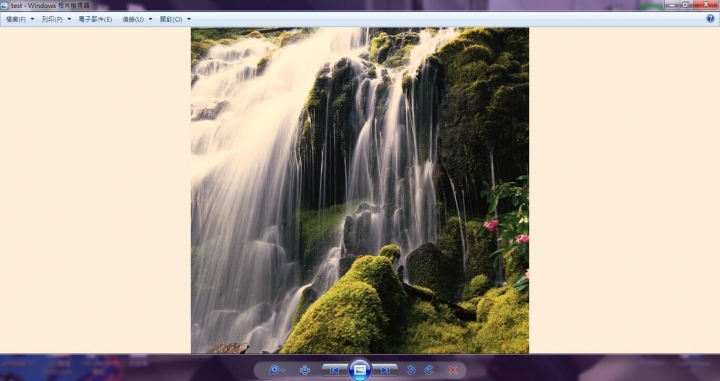This screenshot has width=720, height=381.
Task: Open the zoom magnifier control
Action: tap(276, 370)
